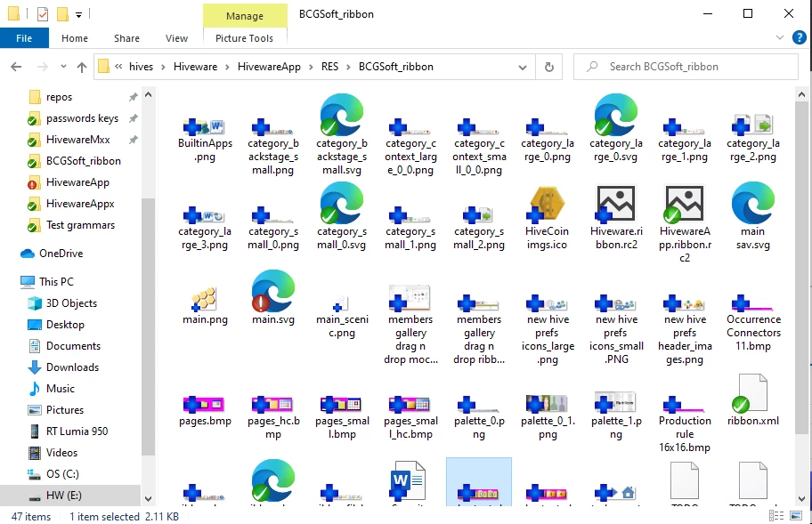Select category_small_0.svg file
This screenshot has width=812, height=524.
point(342,217)
